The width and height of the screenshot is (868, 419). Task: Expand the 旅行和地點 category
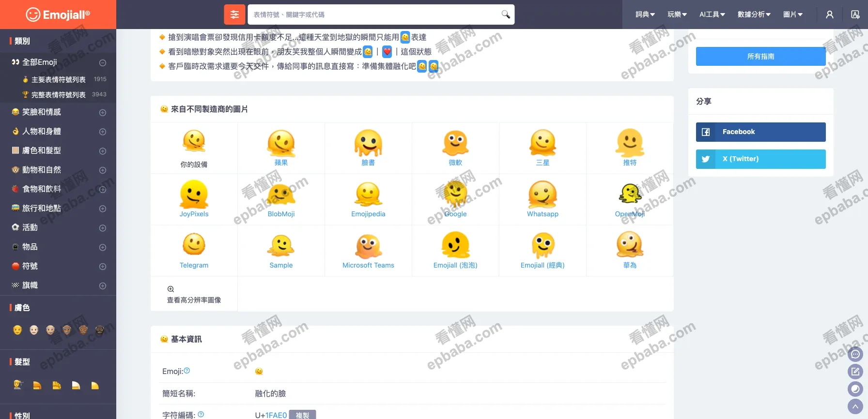[103, 209]
